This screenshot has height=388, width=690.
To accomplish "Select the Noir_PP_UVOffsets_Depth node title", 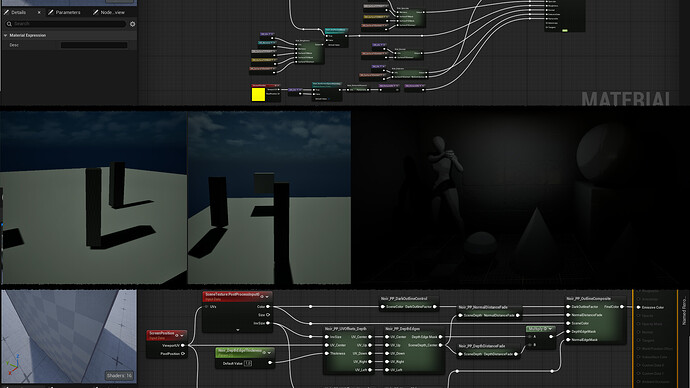I will coord(345,329).
